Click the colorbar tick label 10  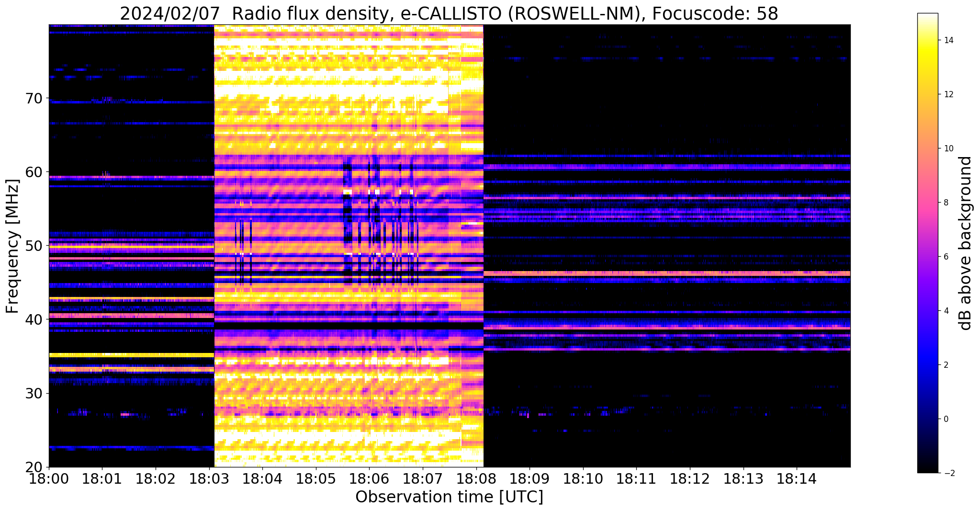point(948,148)
